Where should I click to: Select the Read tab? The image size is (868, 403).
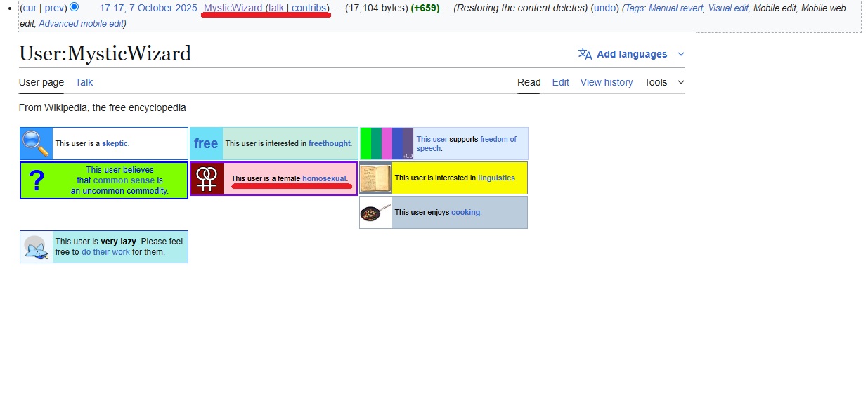pos(529,82)
